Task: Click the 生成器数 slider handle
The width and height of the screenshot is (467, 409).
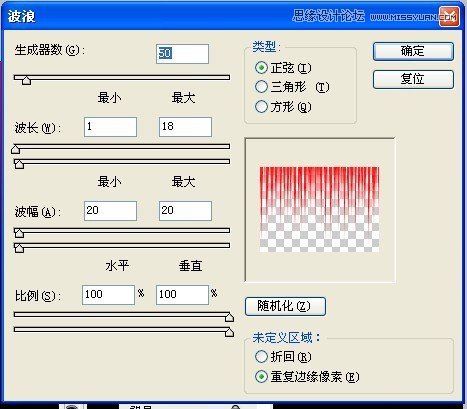Action: click(26, 80)
